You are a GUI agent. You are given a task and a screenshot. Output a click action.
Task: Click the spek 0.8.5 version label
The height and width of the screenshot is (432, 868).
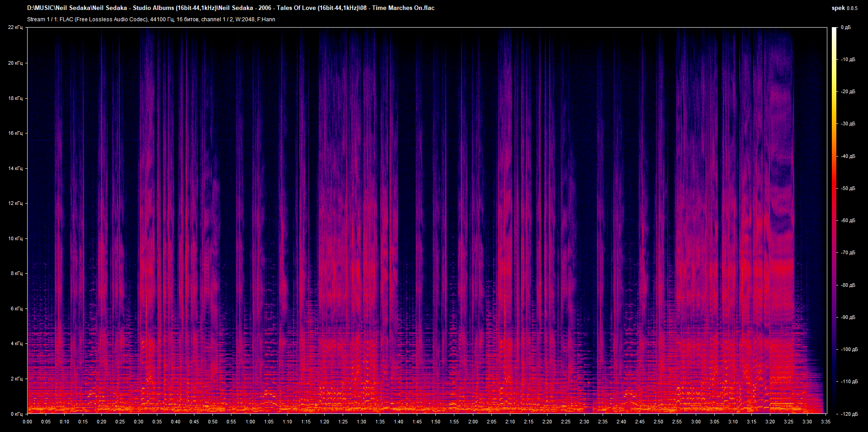(844, 8)
